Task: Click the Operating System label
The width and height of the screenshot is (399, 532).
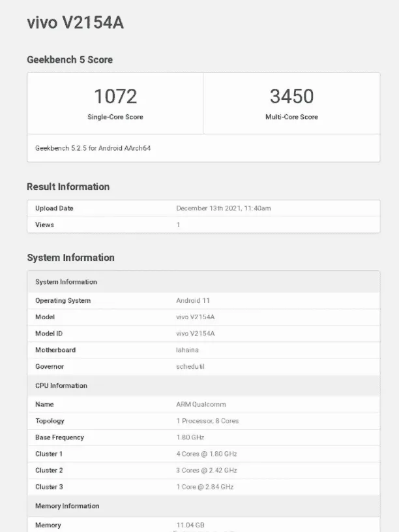Action: pos(63,301)
